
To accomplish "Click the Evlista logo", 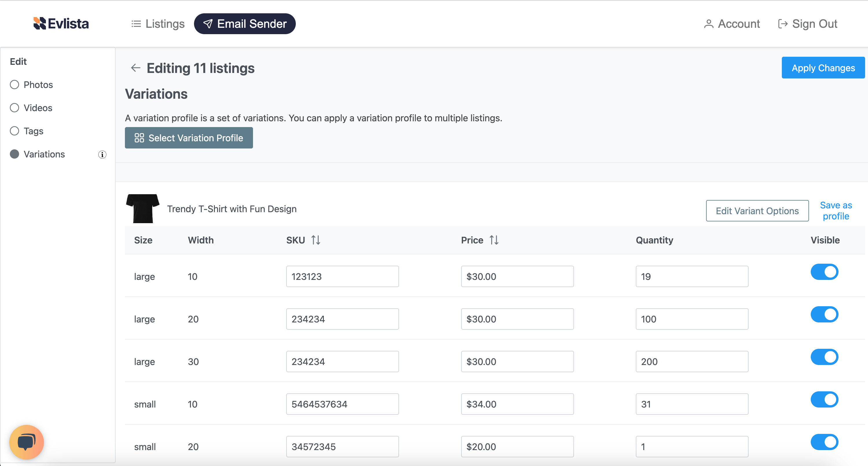I will click(x=61, y=24).
